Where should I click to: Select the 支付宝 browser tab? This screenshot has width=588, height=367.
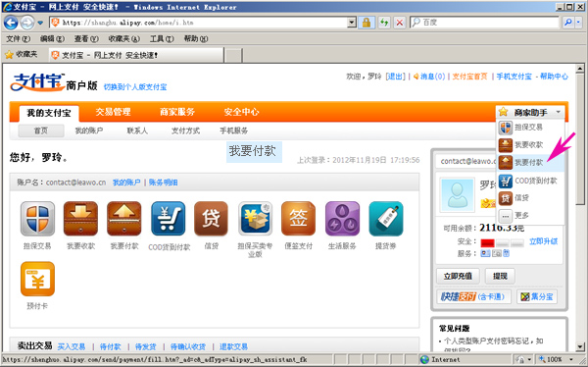136,55
